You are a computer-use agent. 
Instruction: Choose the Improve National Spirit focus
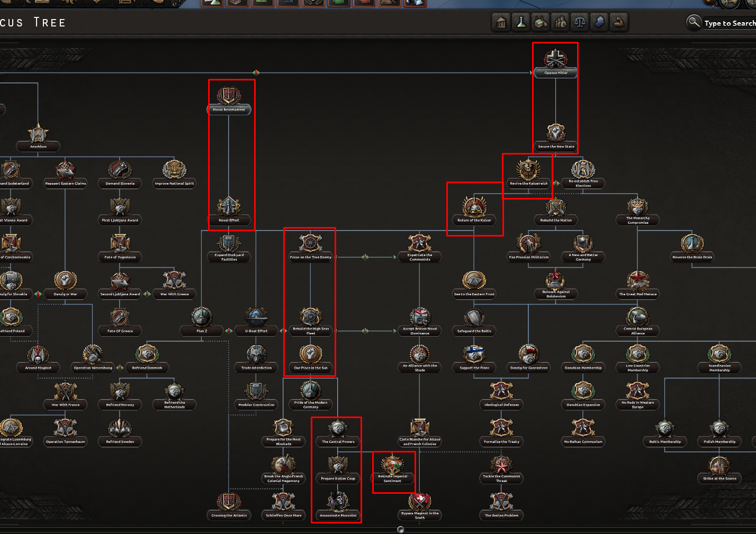point(174,174)
